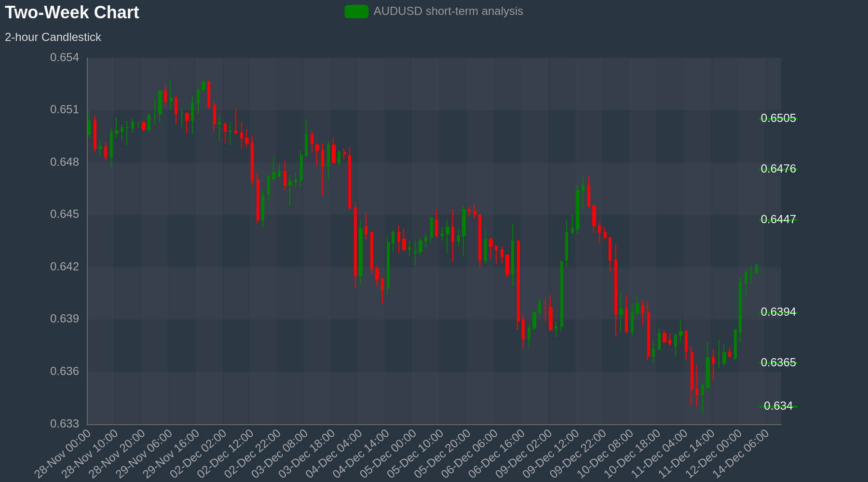868x482 pixels.
Task: Click the 10-Dec 08:00 x-axis label
Action: tap(605, 454)
